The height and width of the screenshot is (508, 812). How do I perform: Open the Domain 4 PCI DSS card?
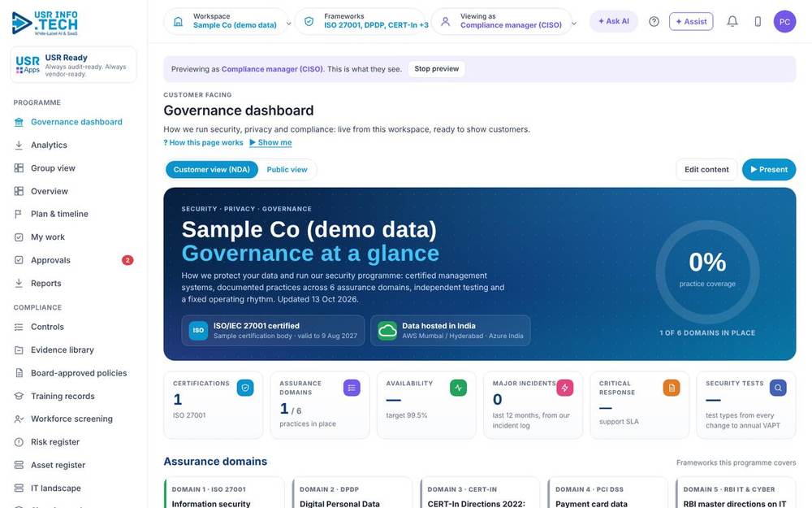coord(608,493)
